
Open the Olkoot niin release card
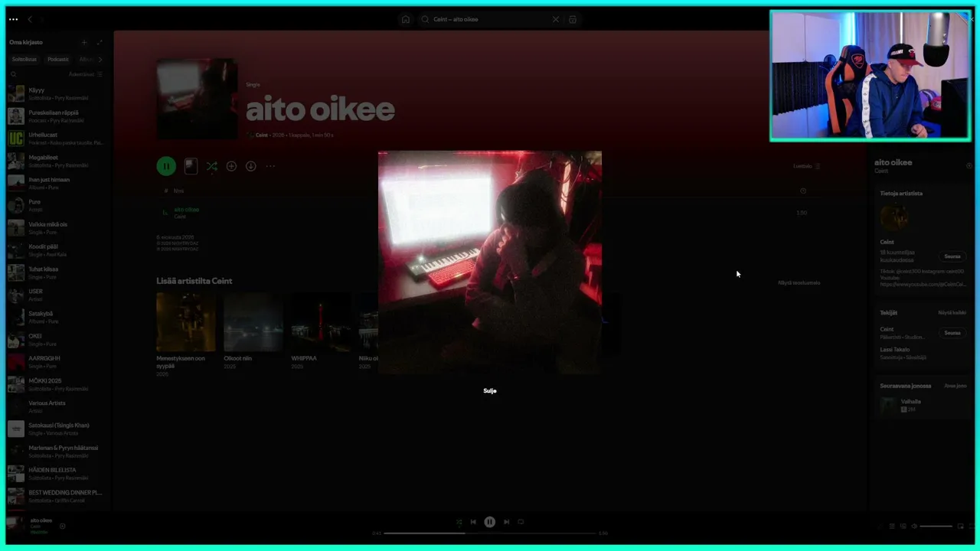[253, 331]
